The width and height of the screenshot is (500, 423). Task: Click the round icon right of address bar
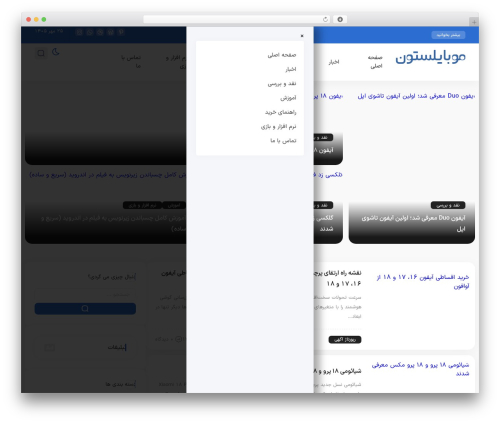[x=340, y=19]
